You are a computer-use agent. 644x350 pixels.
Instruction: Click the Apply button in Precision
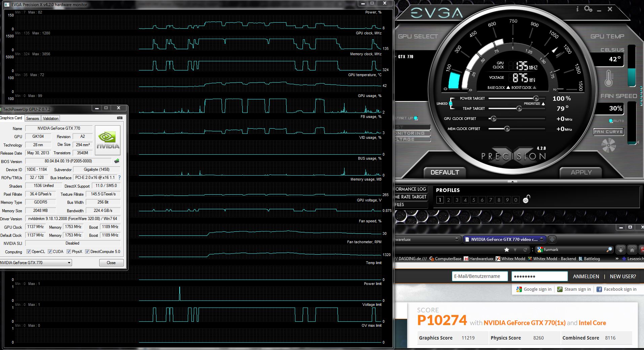(x=581, y=172)
